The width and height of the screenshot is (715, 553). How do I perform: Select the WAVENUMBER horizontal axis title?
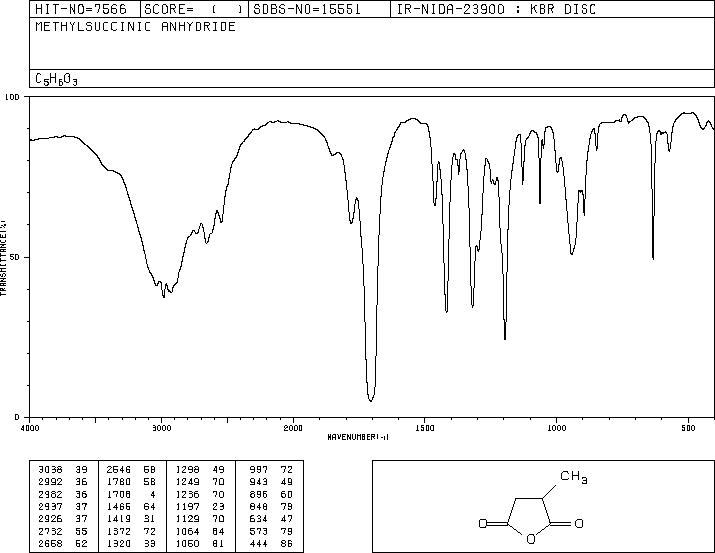[x=358, y=437]
